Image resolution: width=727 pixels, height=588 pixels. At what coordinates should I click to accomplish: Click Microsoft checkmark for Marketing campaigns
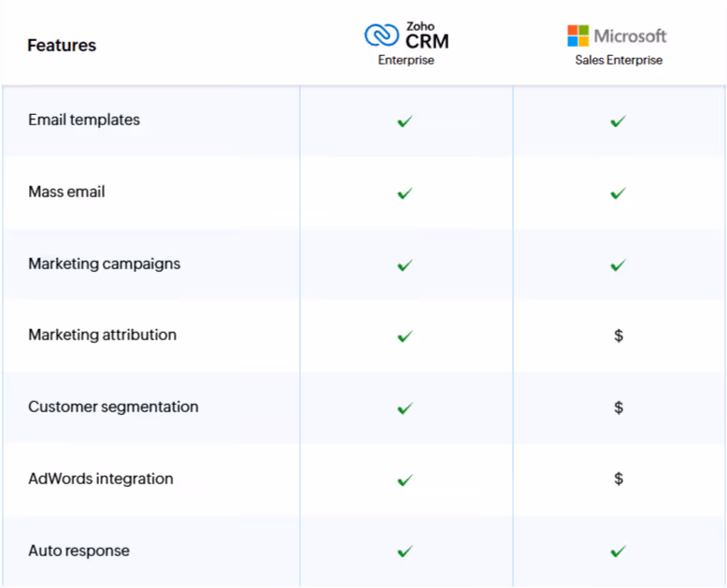point(618,265)
